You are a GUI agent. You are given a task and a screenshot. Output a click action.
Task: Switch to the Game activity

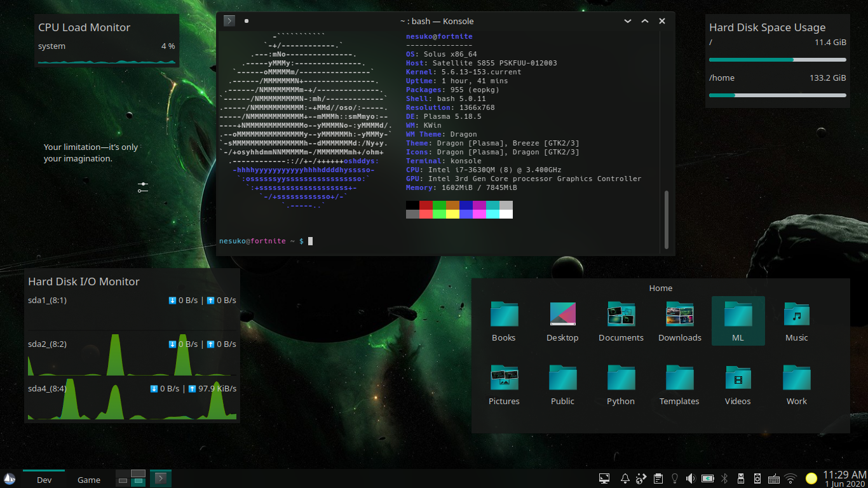[89, 479]
